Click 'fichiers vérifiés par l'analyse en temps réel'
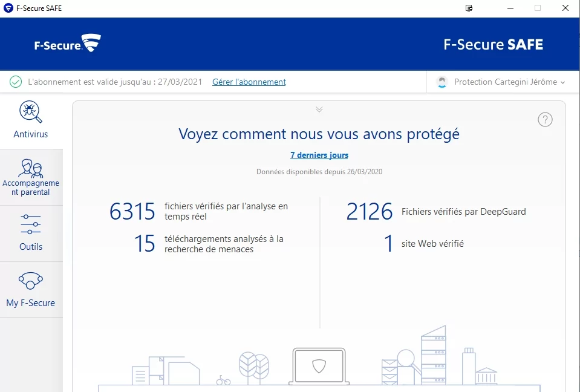The height and width of the screenshot is (392, 580). pyautogui.click(x=226, y=211)
